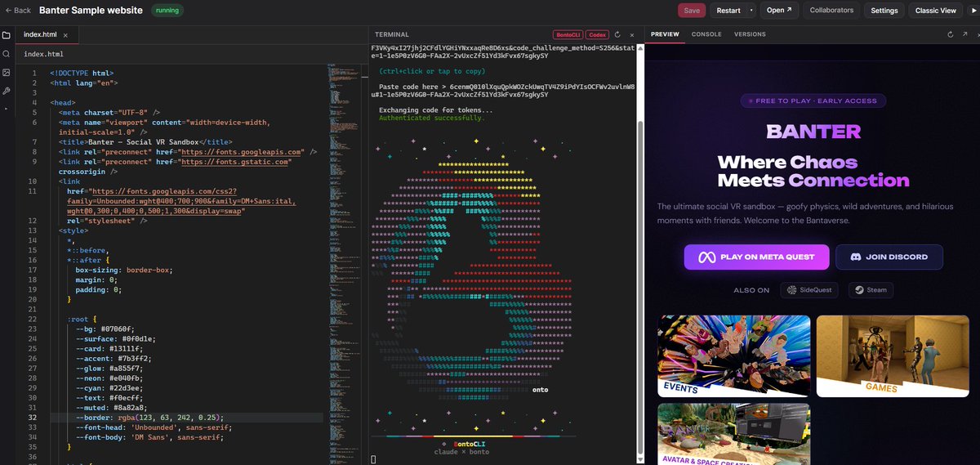Viewport: 980px width, 465px height.
Task: Open the EVENTS thumbnail card
Action: [x=733, y=356]
